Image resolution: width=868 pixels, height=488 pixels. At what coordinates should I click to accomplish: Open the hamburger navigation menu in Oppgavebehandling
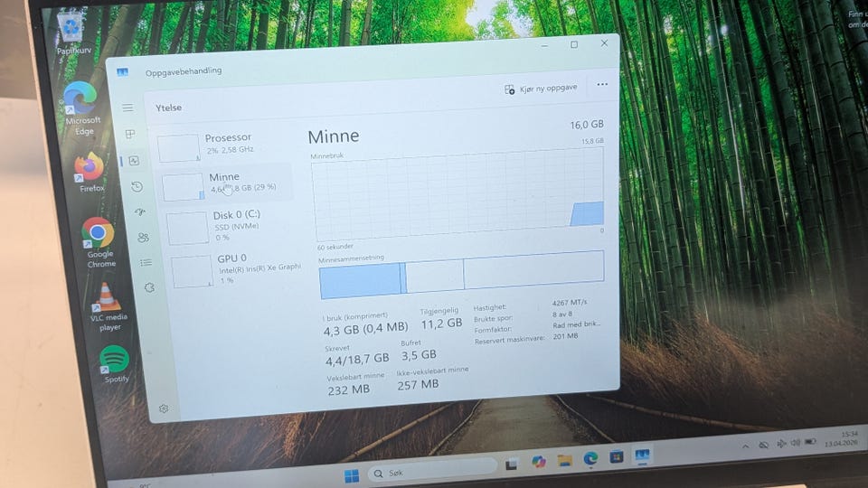[127, 108]
